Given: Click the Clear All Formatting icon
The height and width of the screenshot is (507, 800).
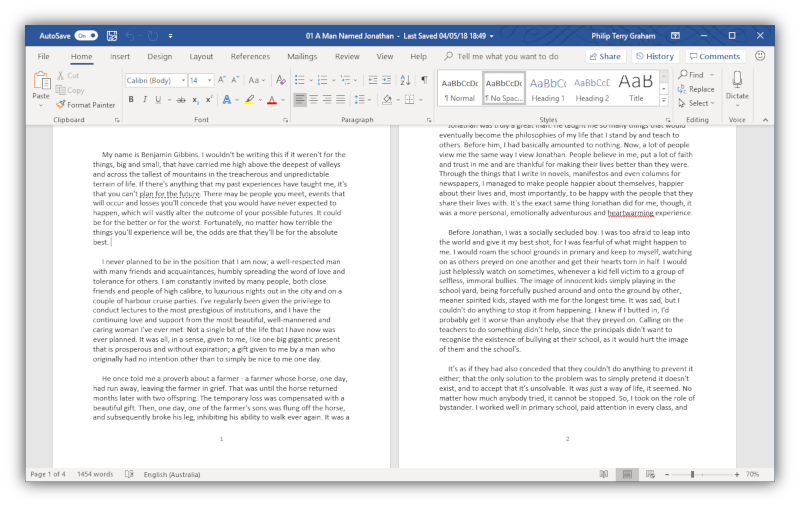Looking at the screenshot, I should pyautogui.click(x=280, y=80).
